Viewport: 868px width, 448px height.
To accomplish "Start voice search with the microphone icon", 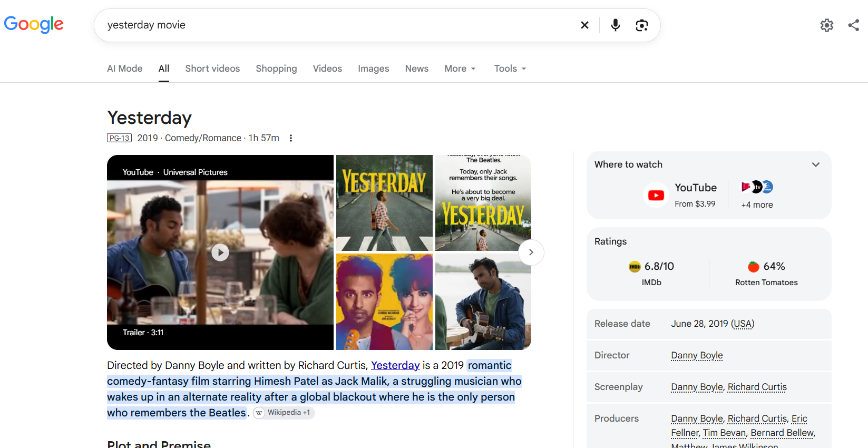I will tap(615, 25).
